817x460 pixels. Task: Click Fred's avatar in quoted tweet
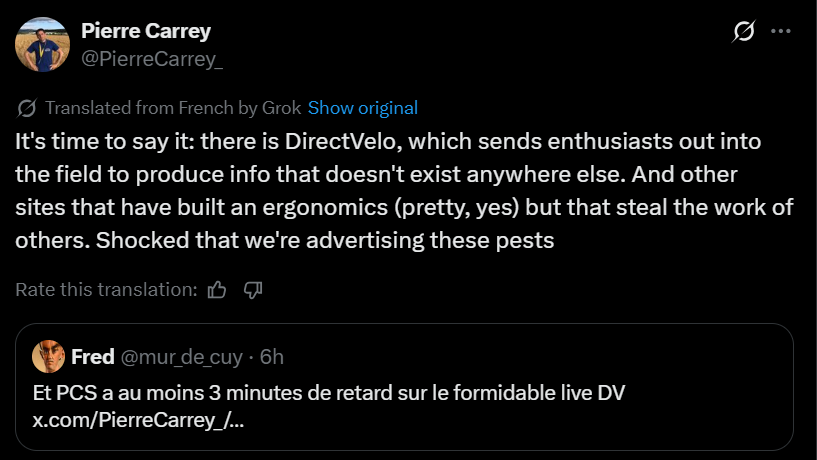point(48,356)
